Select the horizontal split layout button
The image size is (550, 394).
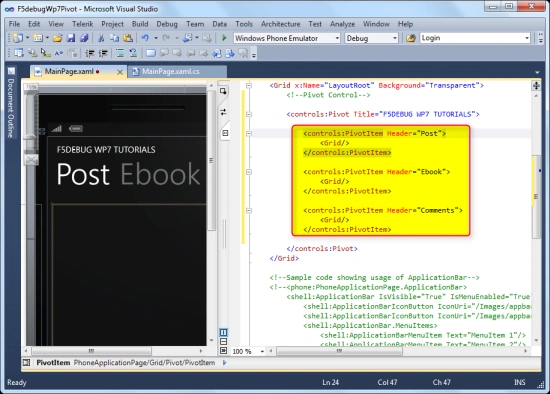point(223,341)
